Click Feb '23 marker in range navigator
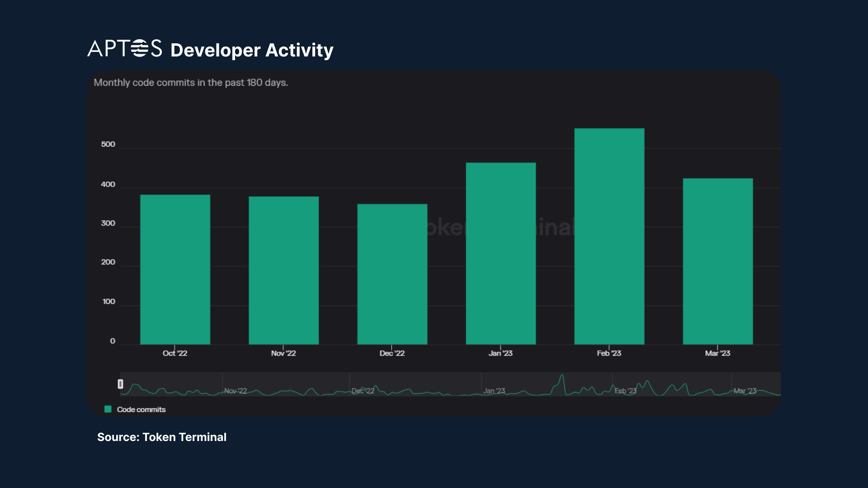Image resolution: width=868 pixels, height=488 pixels. 625,391
